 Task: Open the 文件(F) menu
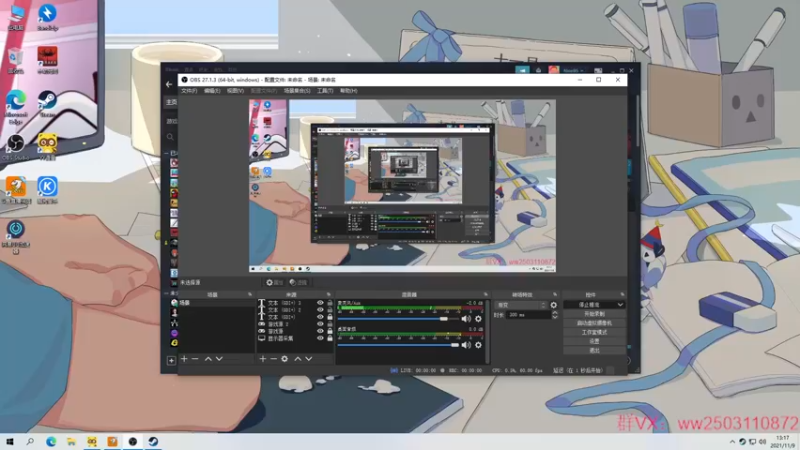pyautogui.click(x=189, y=91)
